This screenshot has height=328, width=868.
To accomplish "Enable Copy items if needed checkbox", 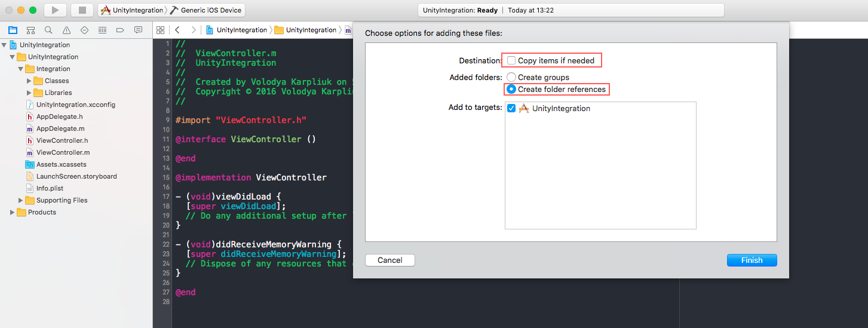I will pos(511,60).
